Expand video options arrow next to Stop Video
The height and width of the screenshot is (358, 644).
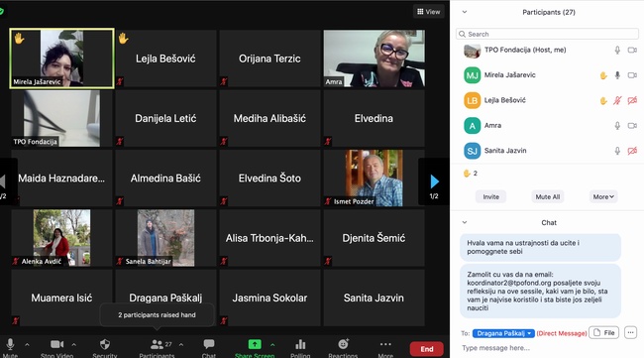pyautogui.click(x=74, y=344)
